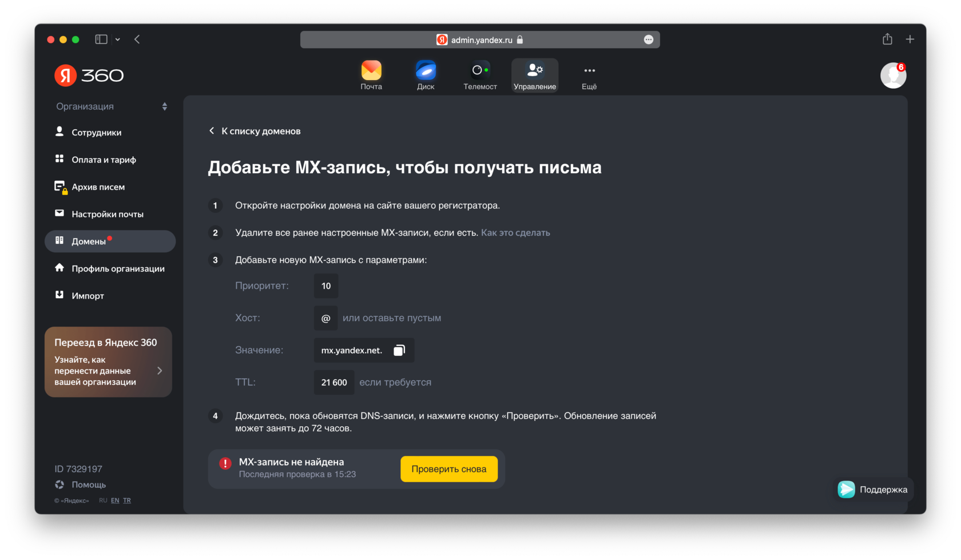961x560 pixels.
Task: Toggle the browser sidebar icon
Action: tap(101, 39)
